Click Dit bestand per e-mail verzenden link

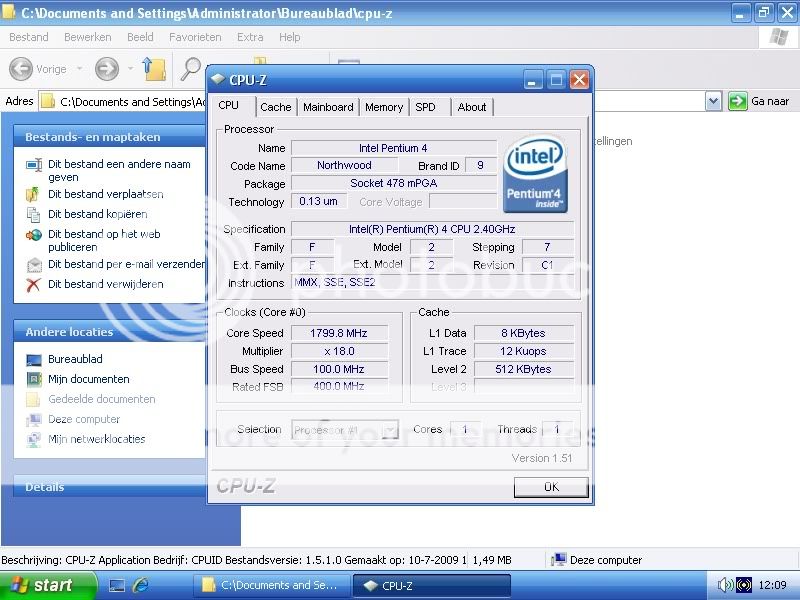127,264
